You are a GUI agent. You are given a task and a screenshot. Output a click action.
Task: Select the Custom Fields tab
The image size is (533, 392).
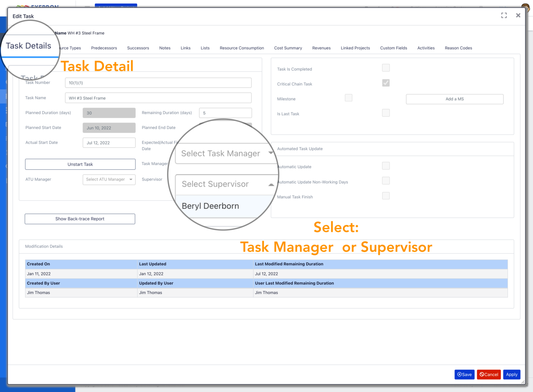point(394,48)
